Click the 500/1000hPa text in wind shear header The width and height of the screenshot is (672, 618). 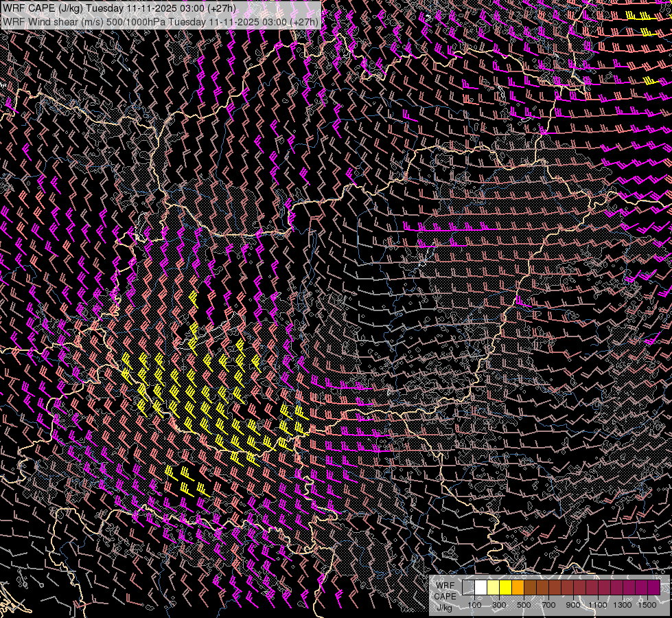135,21
